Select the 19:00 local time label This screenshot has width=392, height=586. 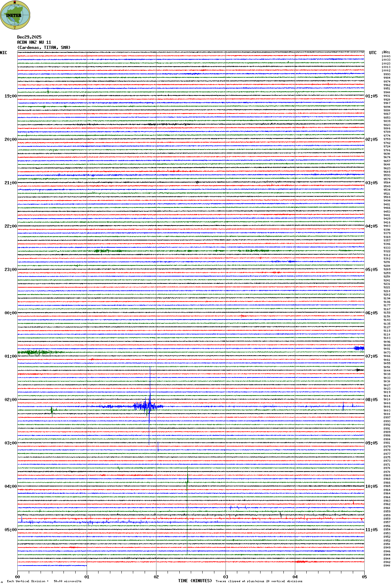tap(10, 96)
